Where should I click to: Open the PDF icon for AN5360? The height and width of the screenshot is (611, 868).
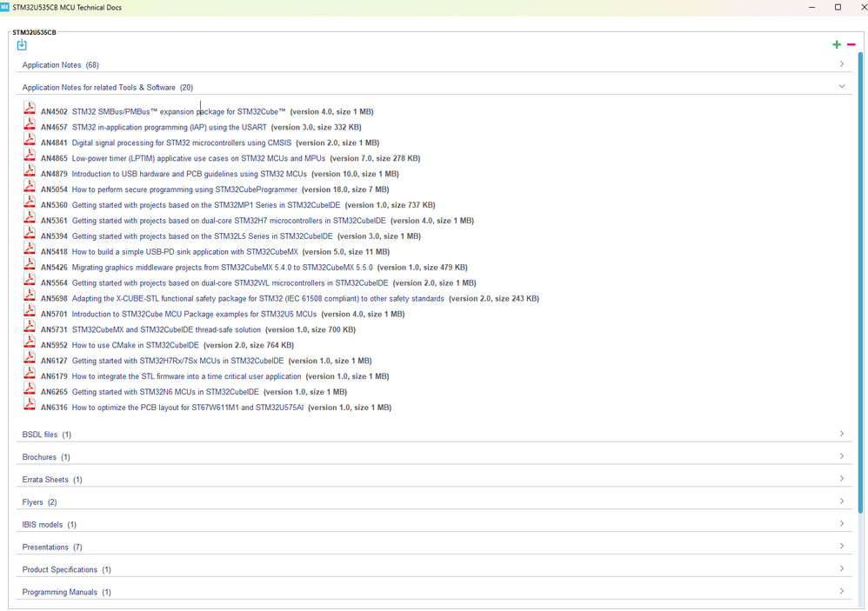[30, 201]
